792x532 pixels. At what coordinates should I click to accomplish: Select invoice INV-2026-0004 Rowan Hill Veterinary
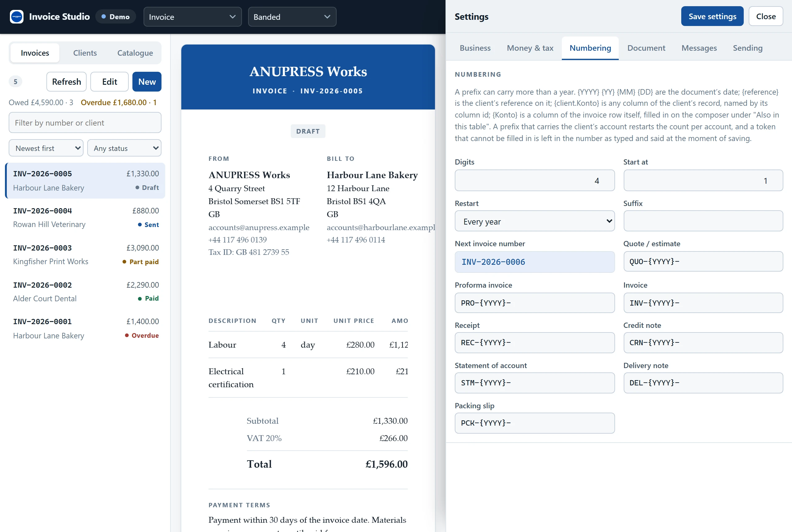point(85,217)
